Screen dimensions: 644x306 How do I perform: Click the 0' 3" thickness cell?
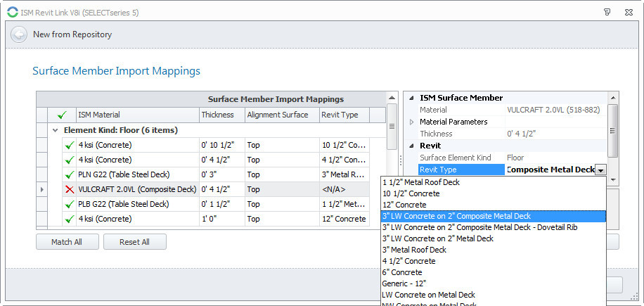pyautogui.click(x=222, y=174)
